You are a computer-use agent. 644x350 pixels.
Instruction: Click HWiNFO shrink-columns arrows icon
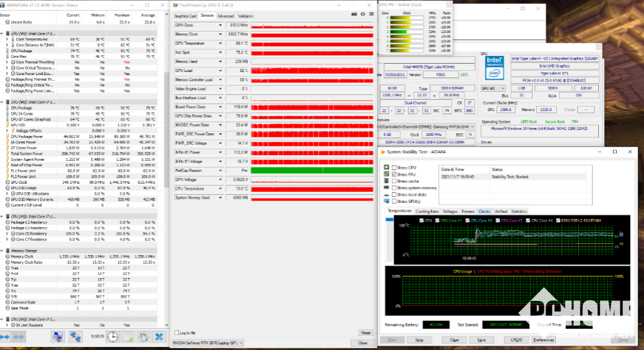point(19,337)
